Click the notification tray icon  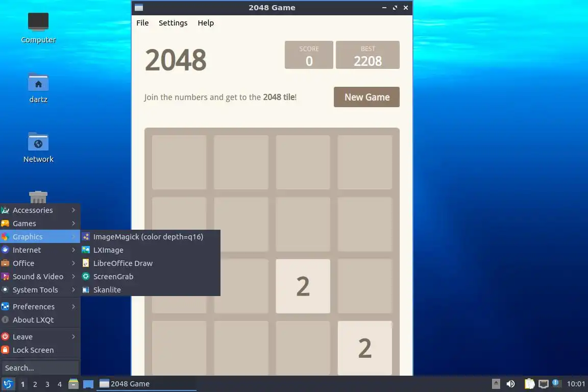(x=556, y=383)
